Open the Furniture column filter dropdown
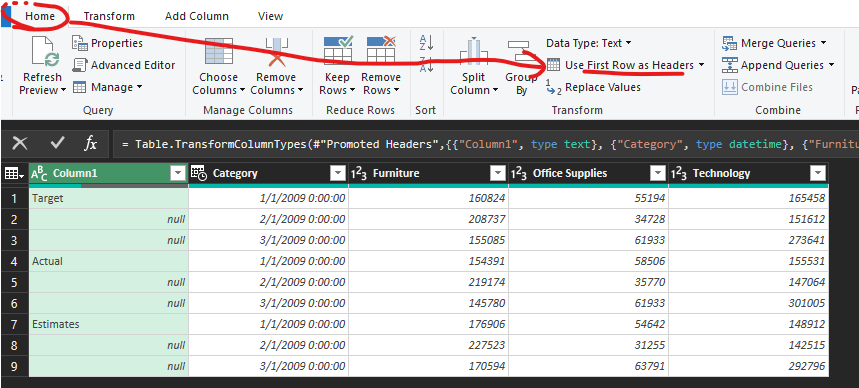859x388 pixels. pos(497,174)
